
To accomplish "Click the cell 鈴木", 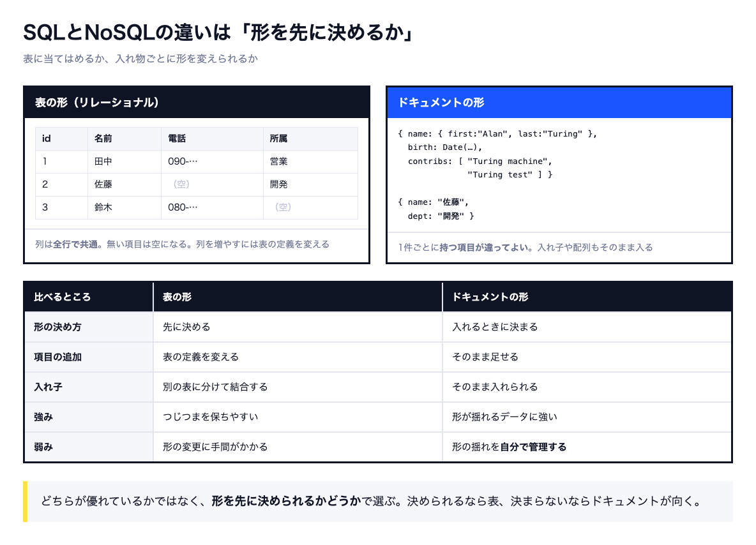I will click(x=125, y=207).
